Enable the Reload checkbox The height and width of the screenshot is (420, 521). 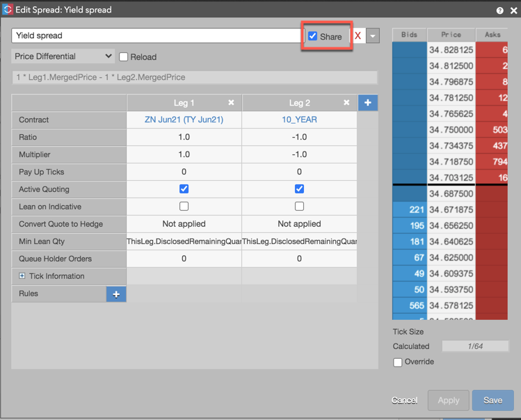[x=123, y=57]
